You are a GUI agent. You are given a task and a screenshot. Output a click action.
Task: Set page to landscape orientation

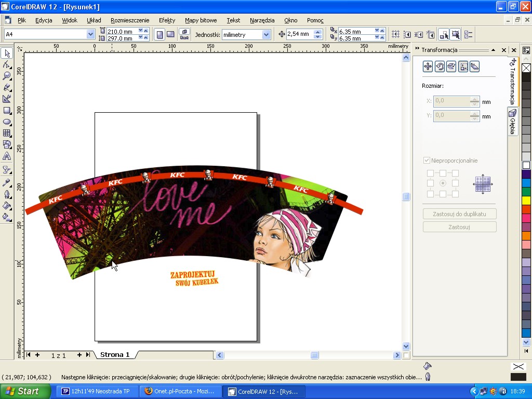click(170, 34)
